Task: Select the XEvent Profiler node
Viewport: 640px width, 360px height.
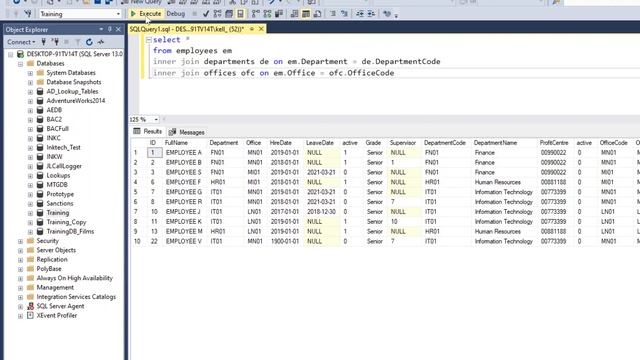Action: tap(57, 316)
